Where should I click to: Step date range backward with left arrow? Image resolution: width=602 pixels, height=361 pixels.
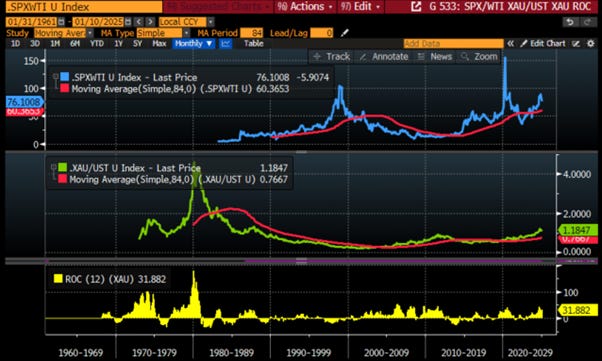[139, 22]
